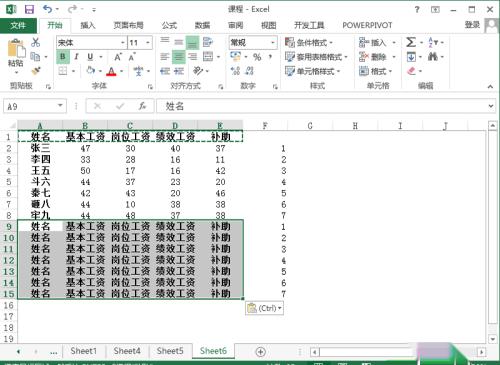Click the text Orientation icon
Image resolution: width=500 pixels, height=365 pixels.
tap(198, 71)
